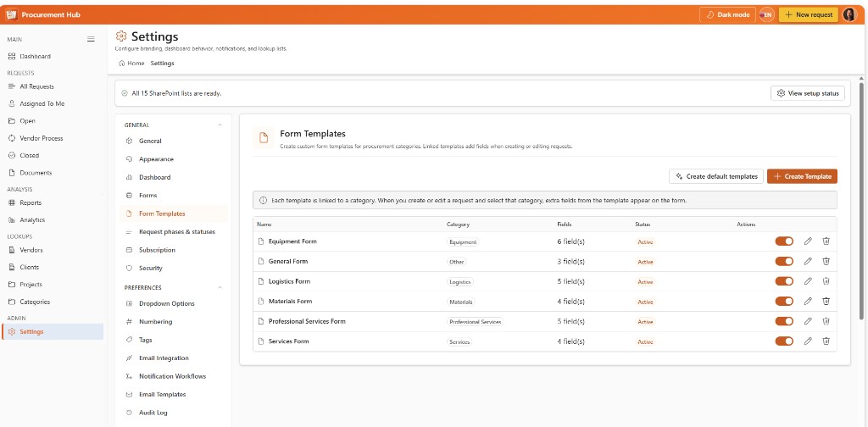Collapse sidebar with hamburger menu icon
868x427 pixels.
(x=92, y=39)
